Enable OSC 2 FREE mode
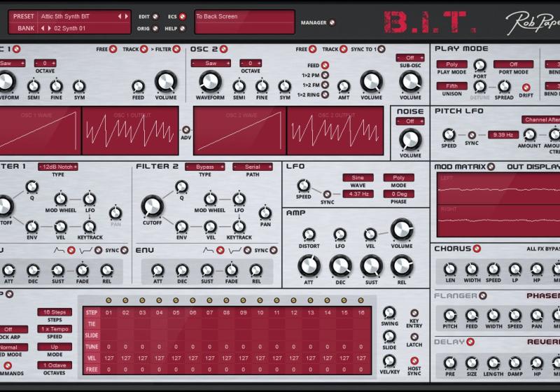The width and height of the screenshot is (560, 392). (x=312, y=49)
